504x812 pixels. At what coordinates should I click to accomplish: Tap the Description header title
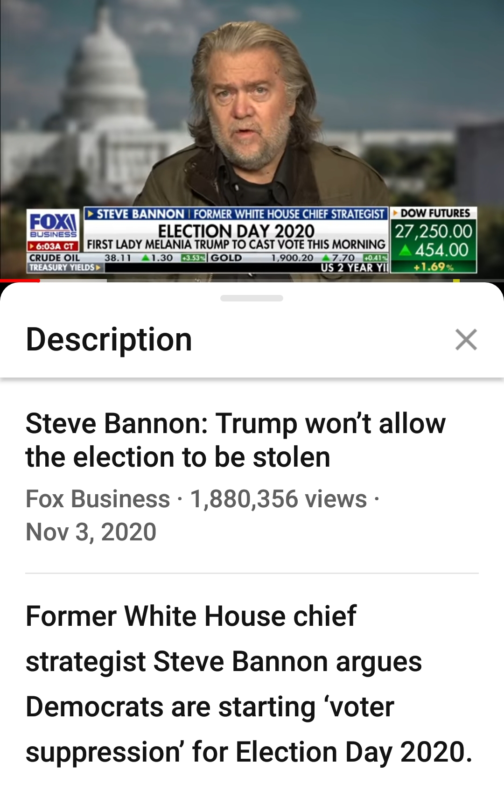109,339
